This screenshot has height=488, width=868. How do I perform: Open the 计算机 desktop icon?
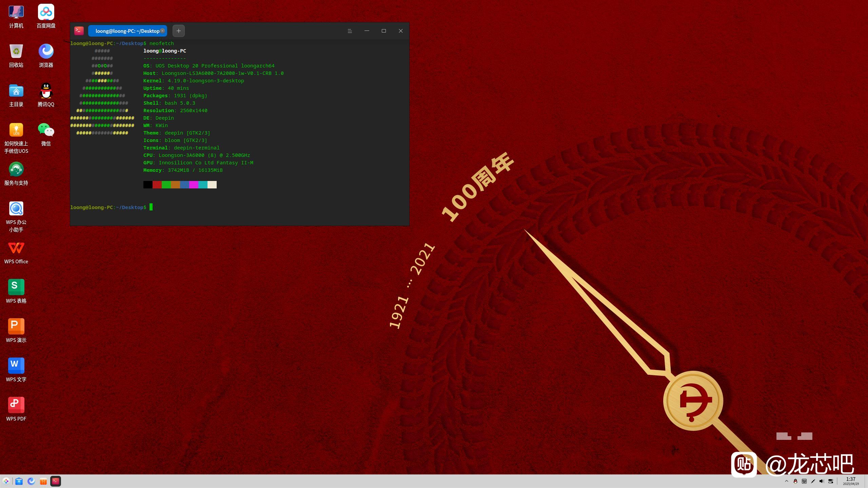coord(16,16)
